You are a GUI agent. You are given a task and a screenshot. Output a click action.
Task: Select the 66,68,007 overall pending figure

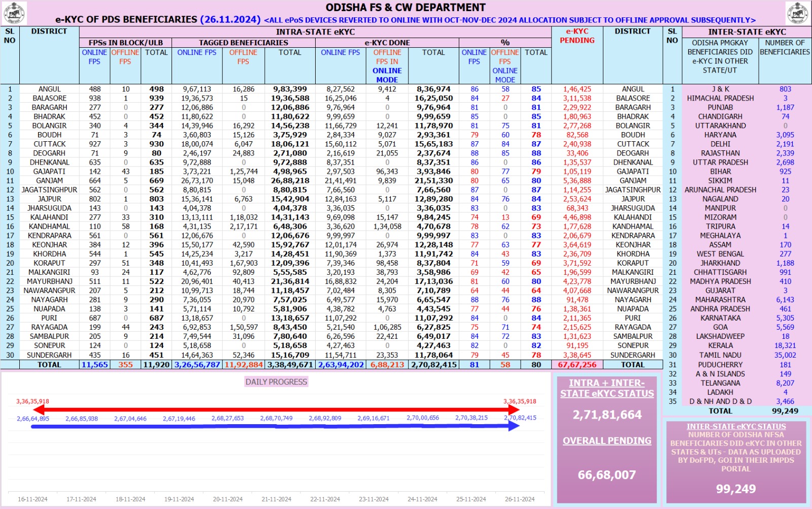[607, 475]
